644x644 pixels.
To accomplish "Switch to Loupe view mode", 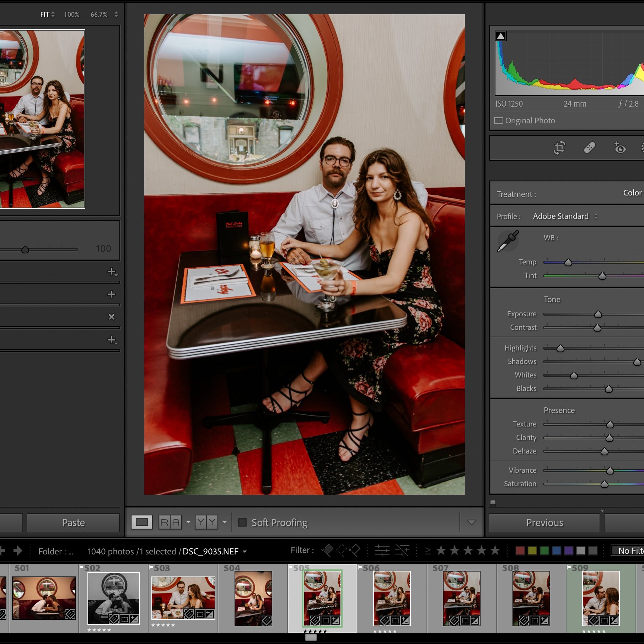I will pyautogui.click(x=141, y=522).
